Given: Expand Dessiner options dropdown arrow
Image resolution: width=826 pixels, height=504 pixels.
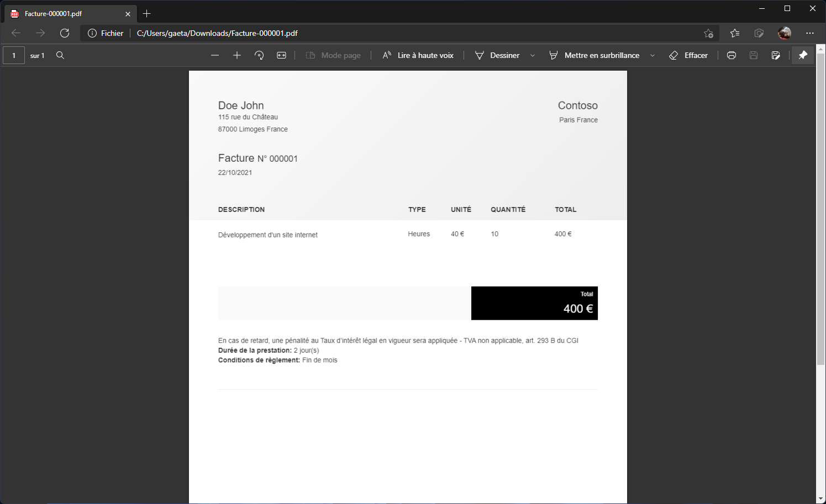Looking at the screenshot, I should (x=533, y=55).
